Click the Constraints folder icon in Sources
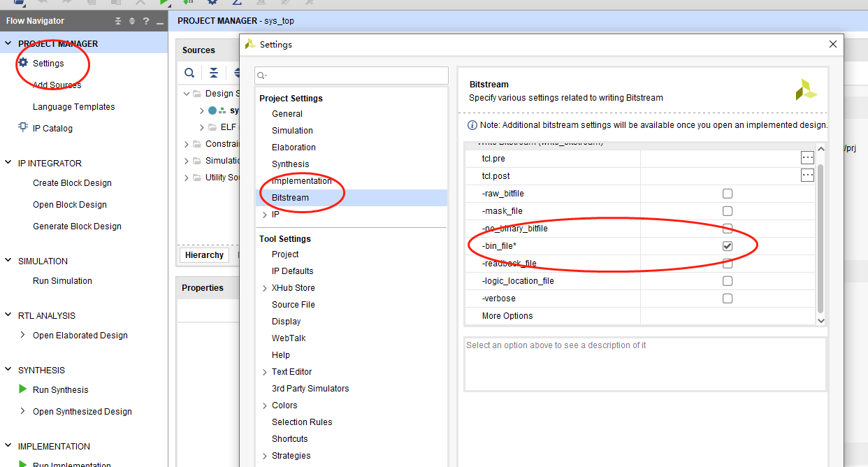This screenshot has height=467, width=868. tap(198, 144)
